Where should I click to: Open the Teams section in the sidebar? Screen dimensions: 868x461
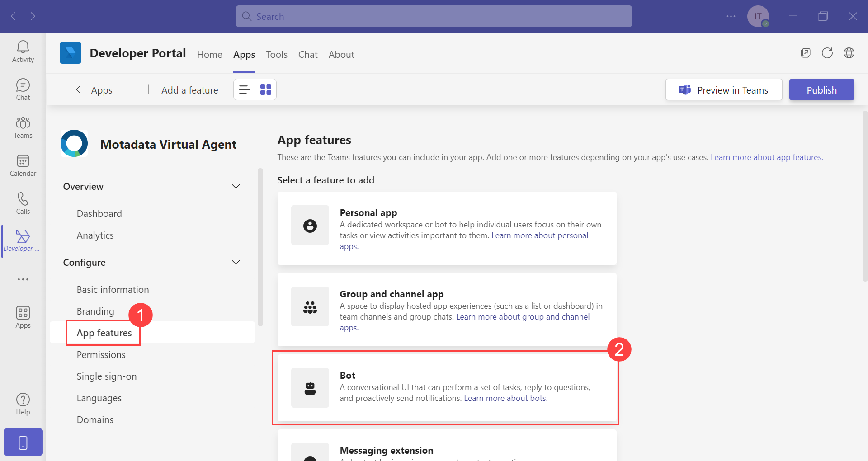pos(23,127)
